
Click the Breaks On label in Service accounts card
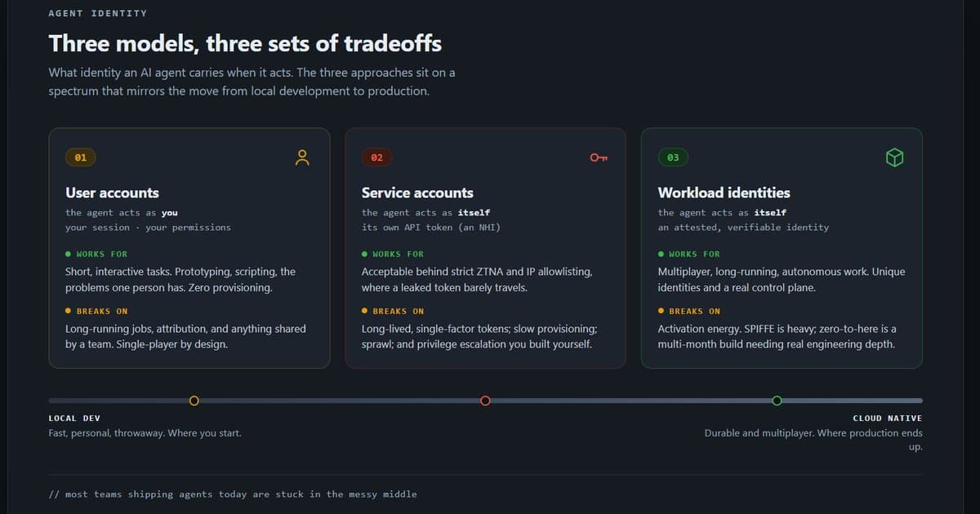click(399, 311)
